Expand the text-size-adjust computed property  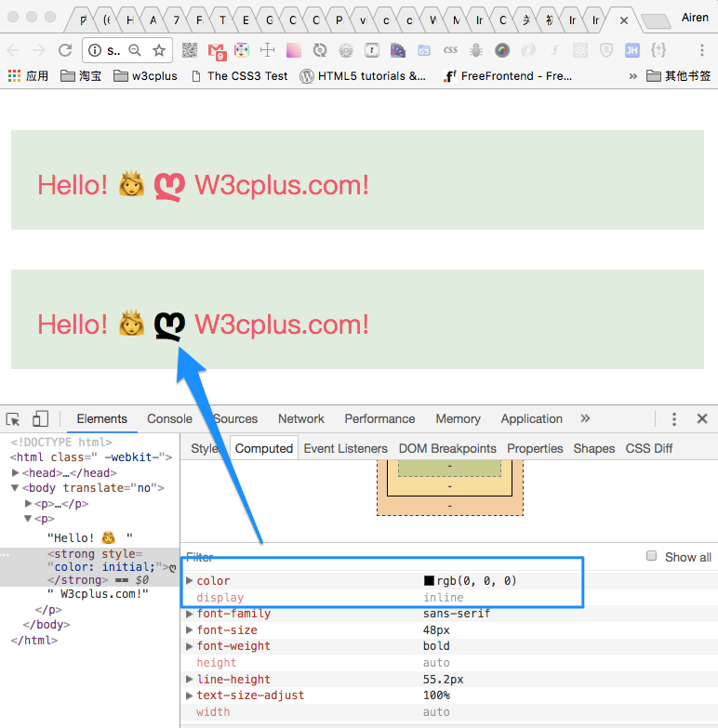[189, 695]
